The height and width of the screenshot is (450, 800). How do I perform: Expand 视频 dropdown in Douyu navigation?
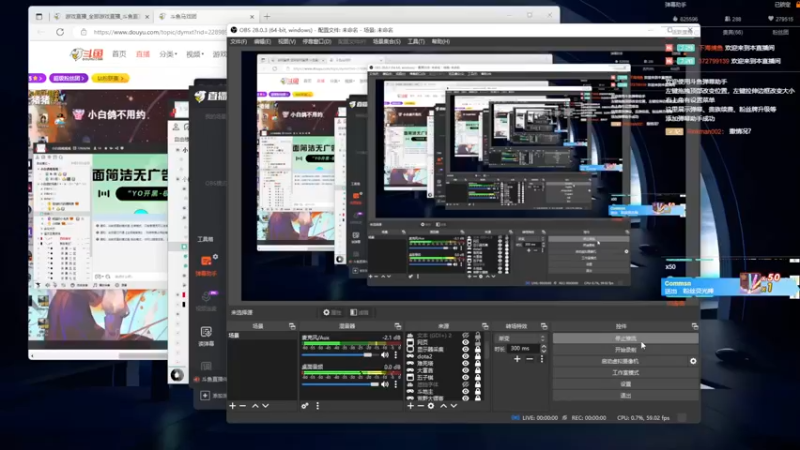[194, 54]
